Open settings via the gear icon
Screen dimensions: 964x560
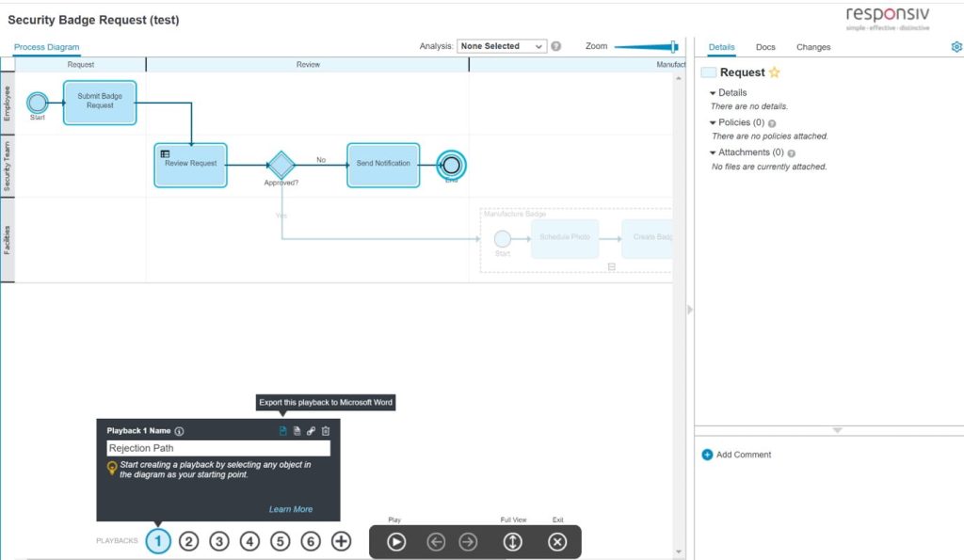pos(956,46)
